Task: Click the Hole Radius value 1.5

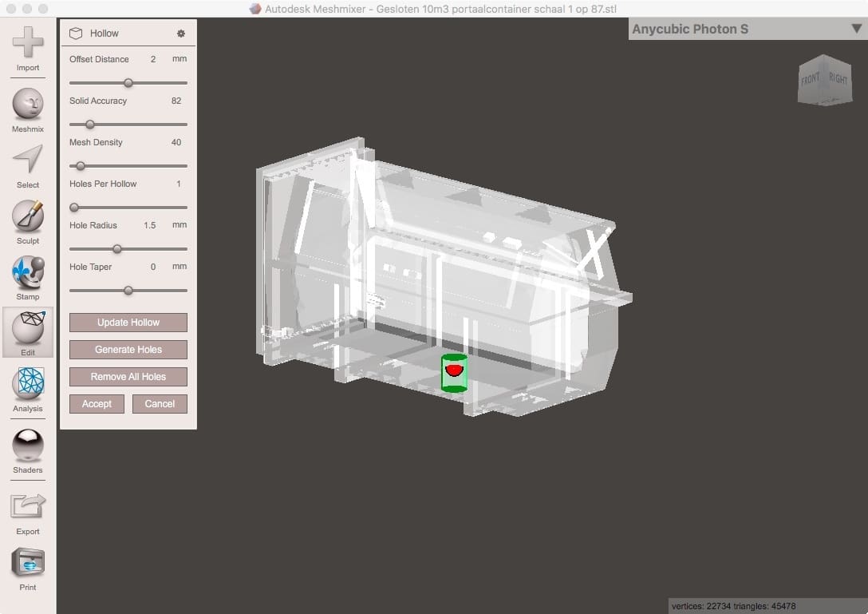Action: pos(149,225)
